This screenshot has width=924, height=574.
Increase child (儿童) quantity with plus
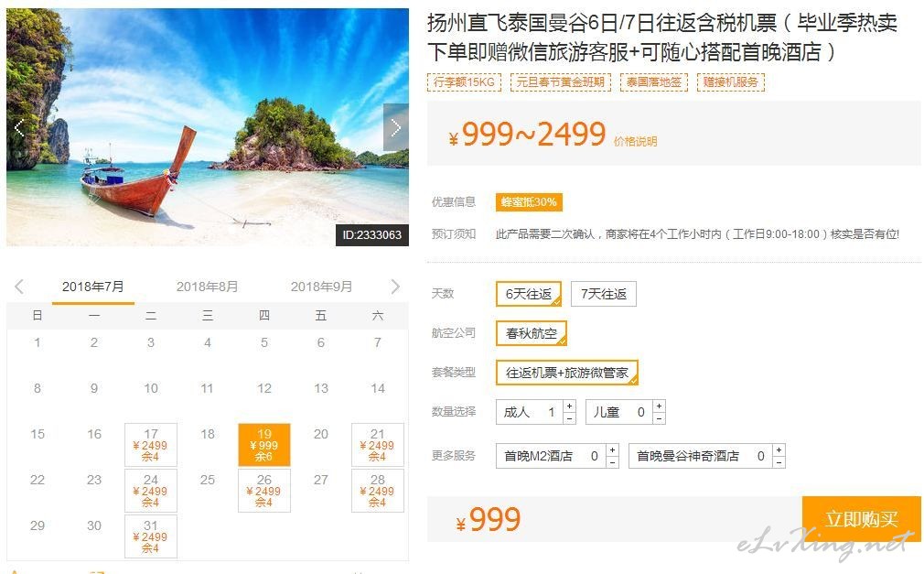[660, 406]
